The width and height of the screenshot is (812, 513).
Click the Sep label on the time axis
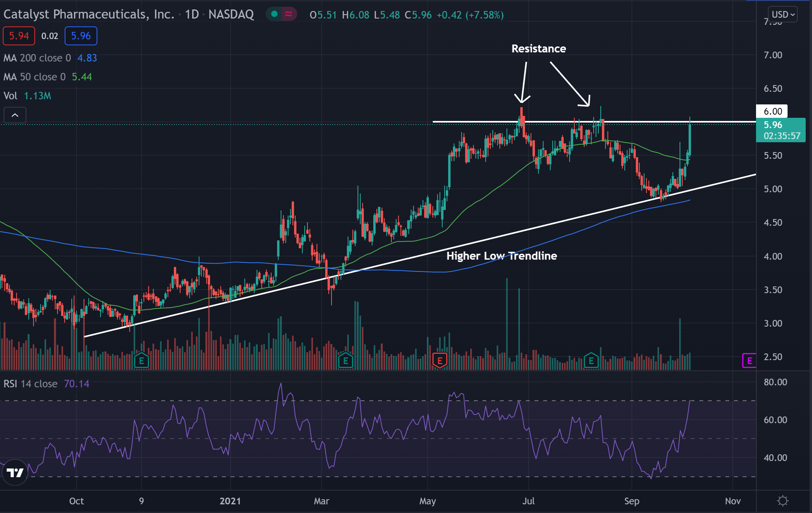tap(631, 501)
